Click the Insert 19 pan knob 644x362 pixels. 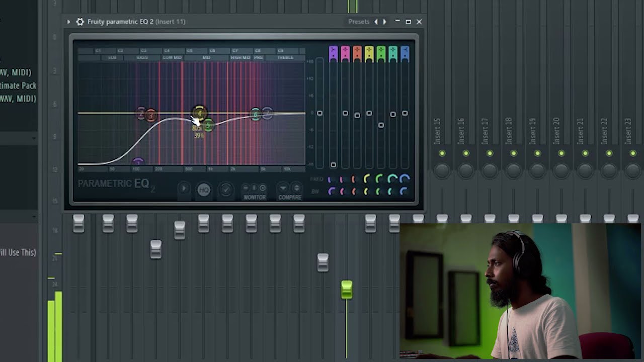tap(537, 170)
